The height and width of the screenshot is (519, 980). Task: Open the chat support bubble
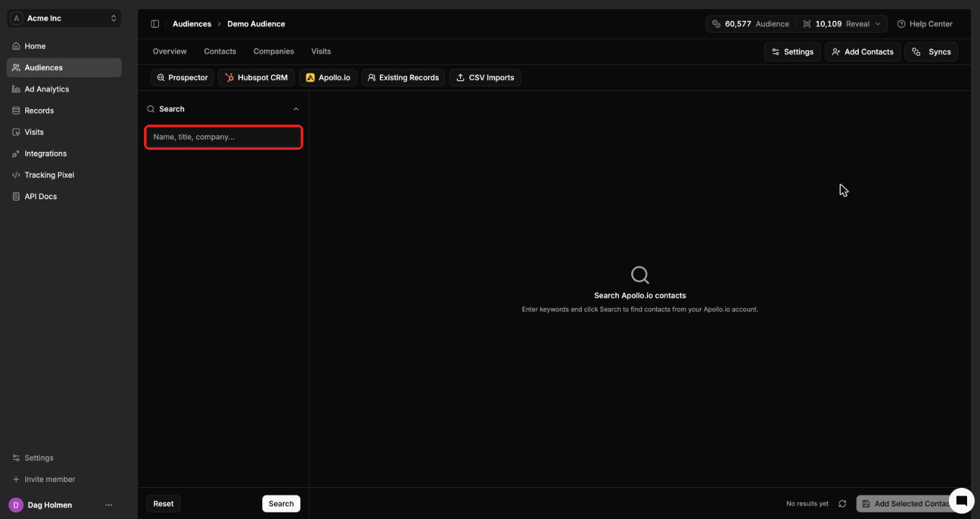click(962, 501)
